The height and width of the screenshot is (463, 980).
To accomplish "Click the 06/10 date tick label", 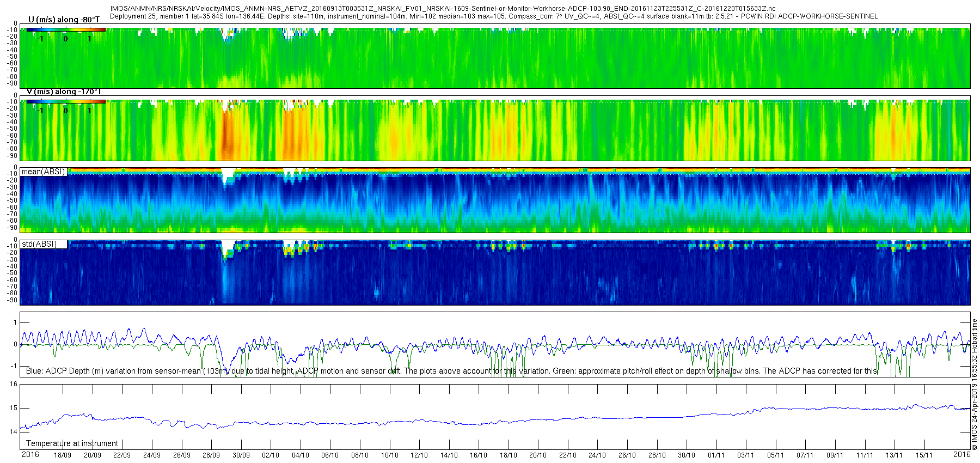I will point(330,455).
